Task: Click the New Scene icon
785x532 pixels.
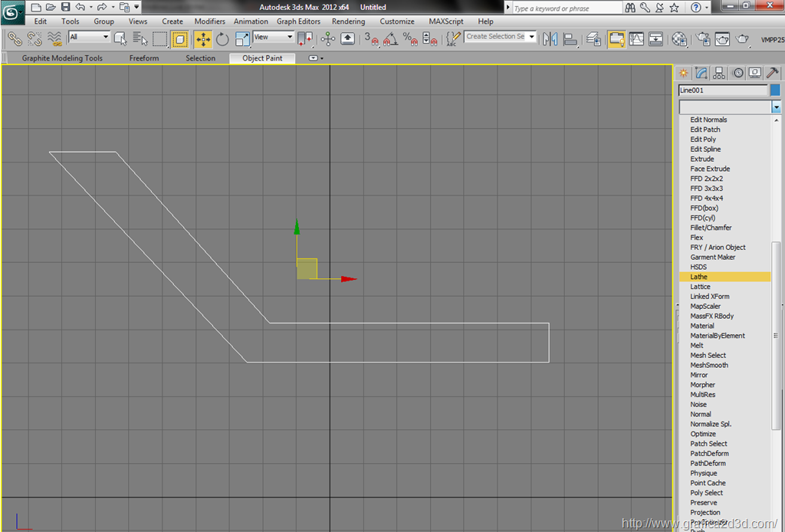Action: point(36,7)
